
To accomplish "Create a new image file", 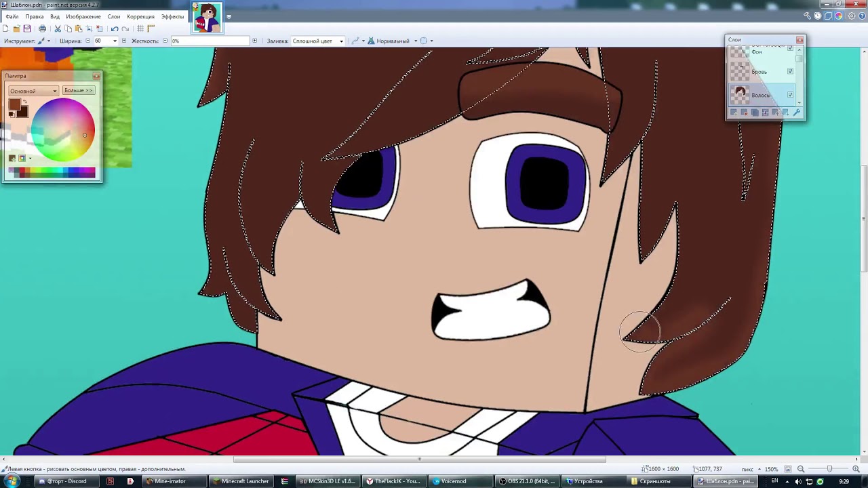I will pyautogui.click(x=5, y=28).
